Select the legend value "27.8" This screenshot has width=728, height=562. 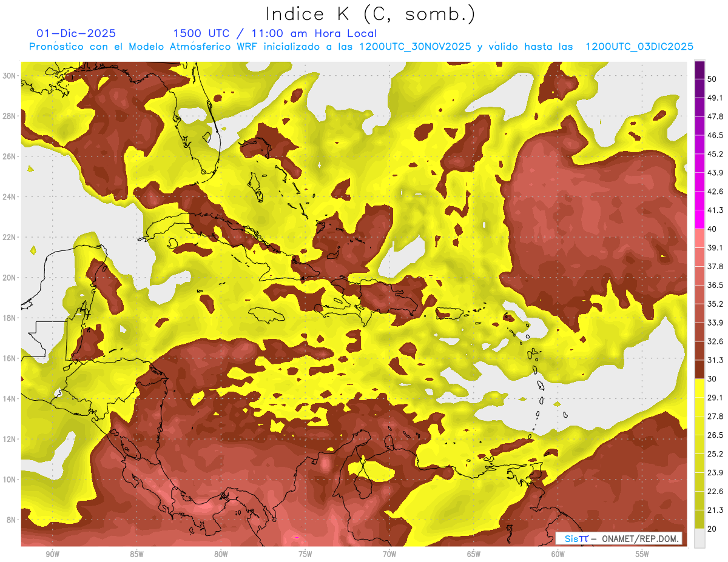pos(715,416)
